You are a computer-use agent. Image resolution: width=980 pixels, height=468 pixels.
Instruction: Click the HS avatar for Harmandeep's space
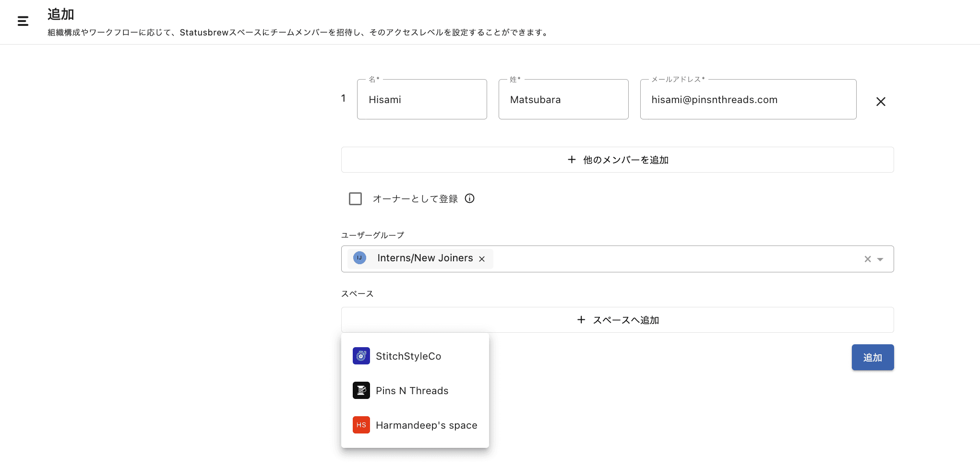click(361, 425)
